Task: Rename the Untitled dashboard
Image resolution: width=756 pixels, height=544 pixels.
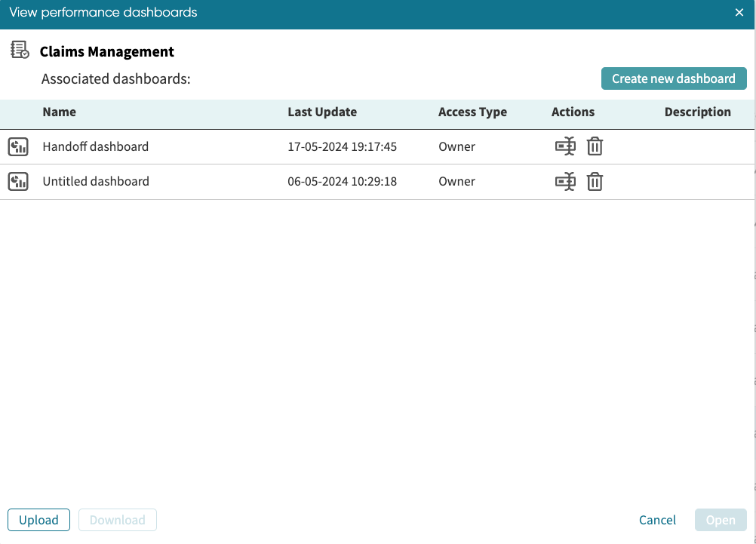Action: [565, 181]
